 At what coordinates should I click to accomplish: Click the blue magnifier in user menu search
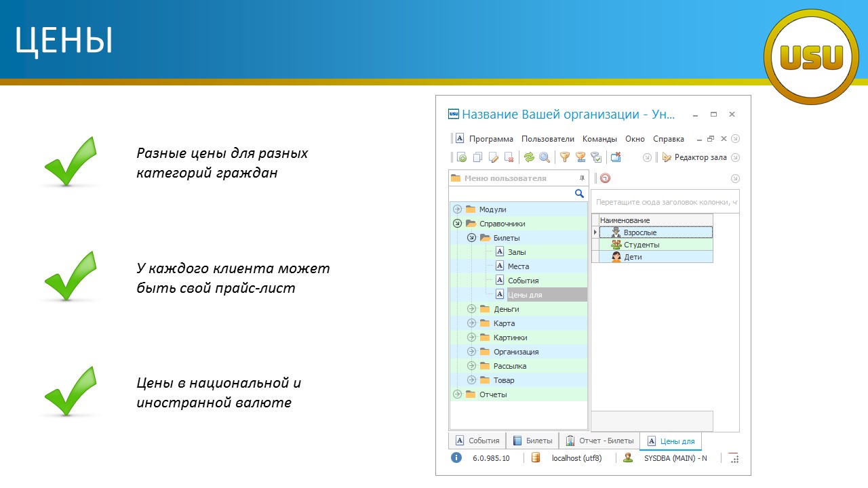click(x=579, y=194)
